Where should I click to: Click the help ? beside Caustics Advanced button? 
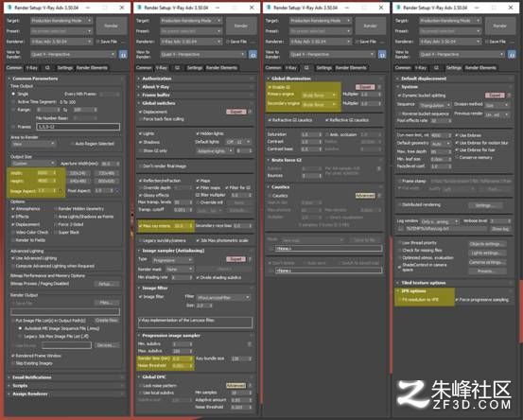379,196
